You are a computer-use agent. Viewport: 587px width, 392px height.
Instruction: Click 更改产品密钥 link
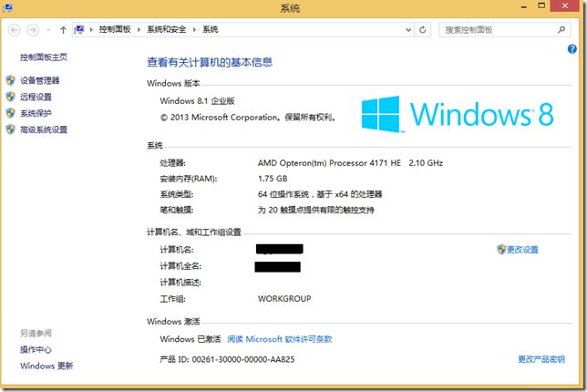[541, 359]
